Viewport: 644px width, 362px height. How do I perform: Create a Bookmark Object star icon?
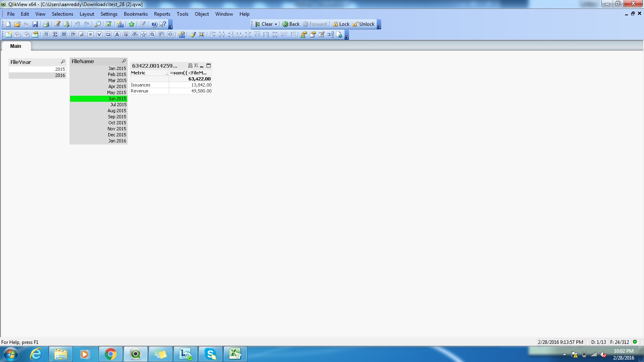point(144,35)
